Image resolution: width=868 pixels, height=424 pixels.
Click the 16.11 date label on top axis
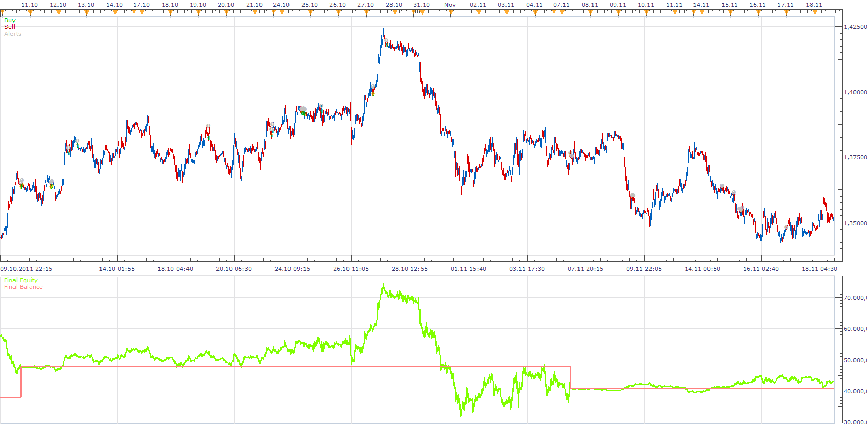758,5
